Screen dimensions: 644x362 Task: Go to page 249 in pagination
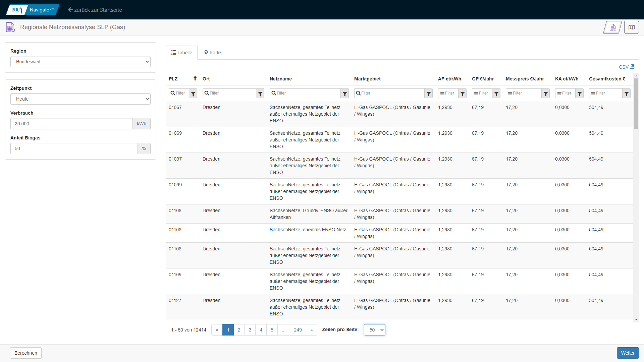coord(298,330)
